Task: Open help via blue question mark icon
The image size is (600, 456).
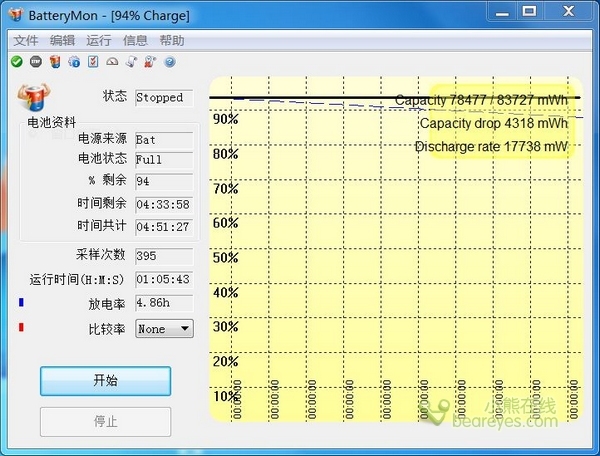Action: (x=170, y=62)
